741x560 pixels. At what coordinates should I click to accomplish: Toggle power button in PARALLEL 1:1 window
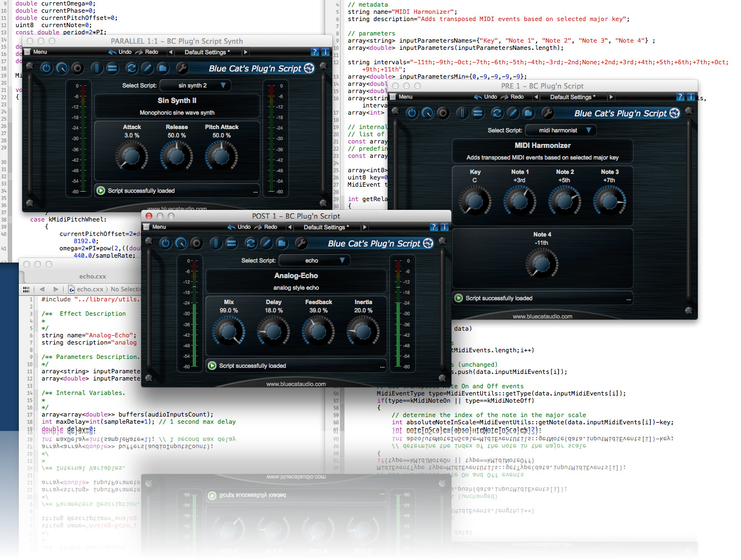point(47,68)
